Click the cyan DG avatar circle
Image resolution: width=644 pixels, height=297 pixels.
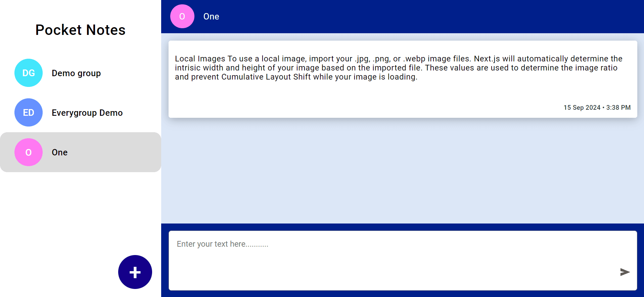pyautogui.click(x=29, y=73)
